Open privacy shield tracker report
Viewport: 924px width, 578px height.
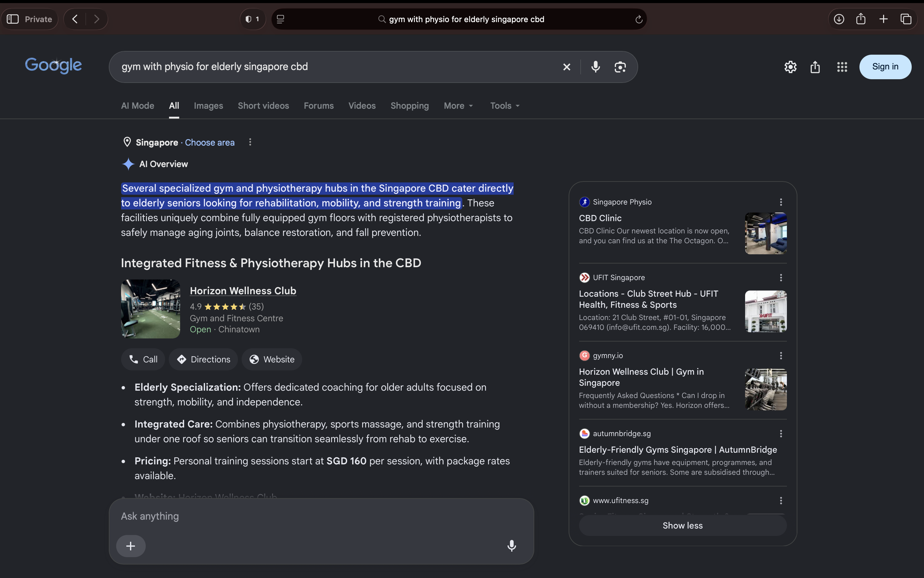[253, 19]
